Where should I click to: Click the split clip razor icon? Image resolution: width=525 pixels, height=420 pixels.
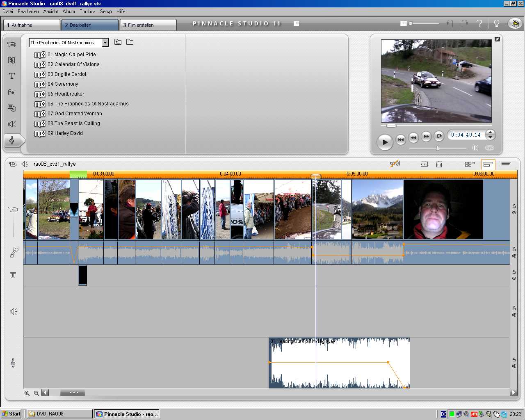coord(424,164)
